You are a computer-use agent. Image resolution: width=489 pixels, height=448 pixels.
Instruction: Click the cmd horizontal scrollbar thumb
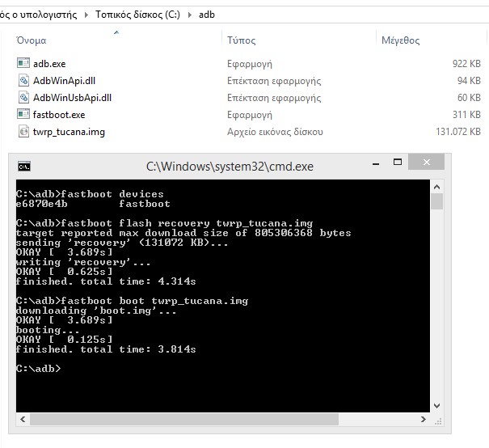(184, 420)
